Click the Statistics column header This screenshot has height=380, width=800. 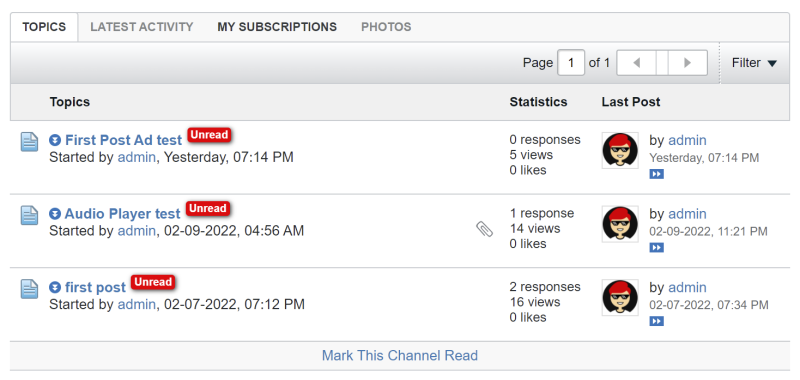click(538, 102)
